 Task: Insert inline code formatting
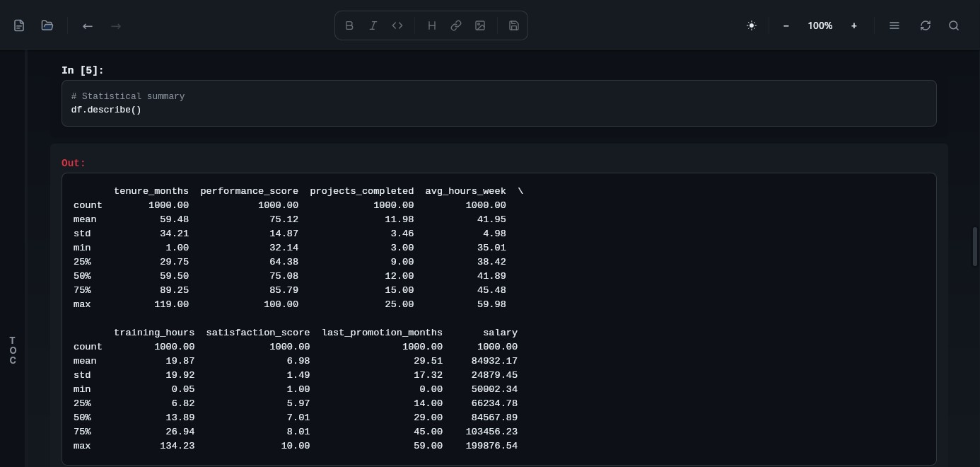point(397,25)
